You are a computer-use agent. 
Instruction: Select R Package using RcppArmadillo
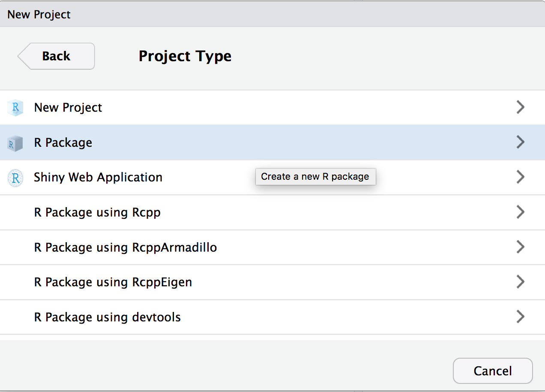click(126, 247)
